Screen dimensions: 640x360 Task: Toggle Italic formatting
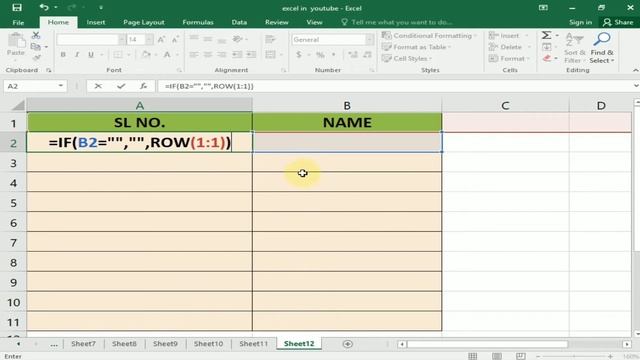click(77, 55)
